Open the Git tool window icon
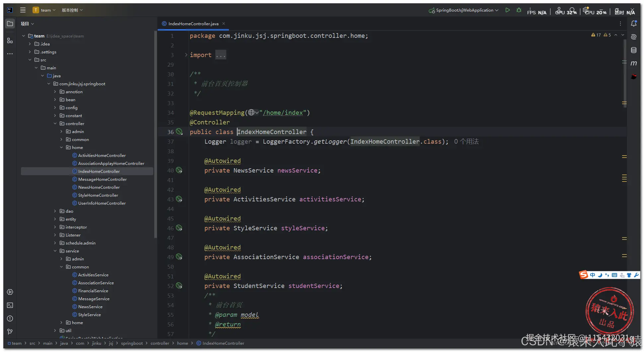644x352 pixels. click(10, 331)
